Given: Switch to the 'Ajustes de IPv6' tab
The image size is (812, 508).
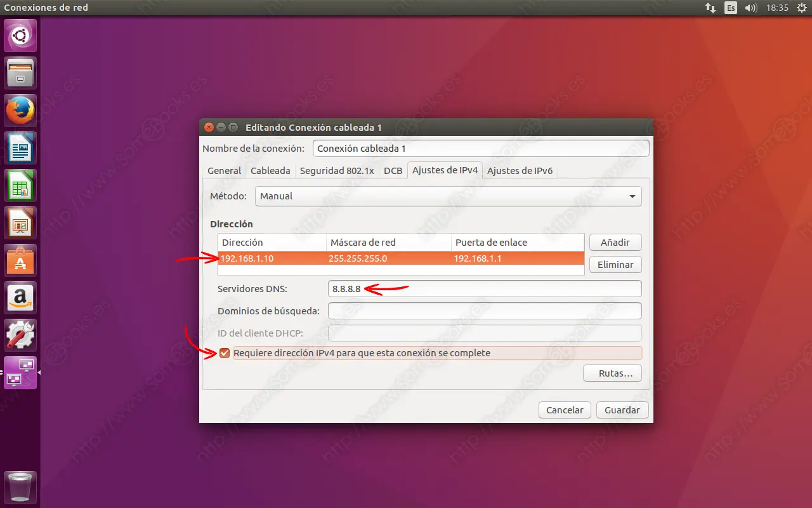Looking at the screenshot, I should 520,170.
